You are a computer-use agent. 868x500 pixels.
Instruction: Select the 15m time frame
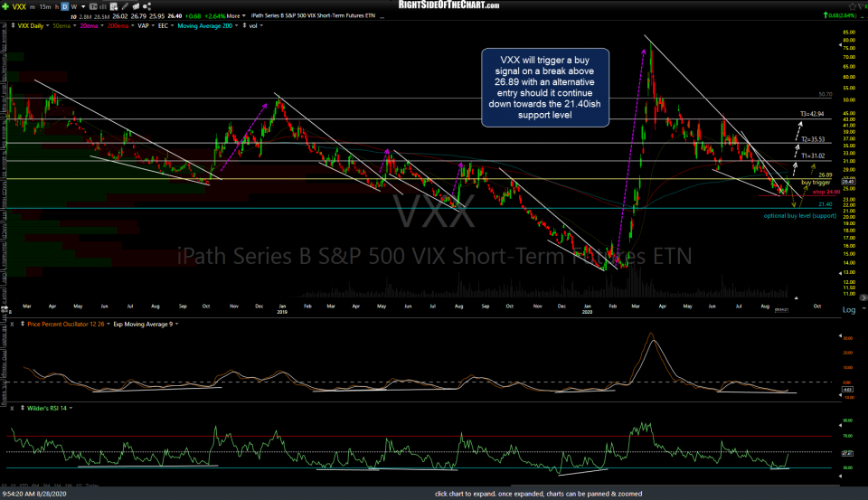(x=45, y=6)
